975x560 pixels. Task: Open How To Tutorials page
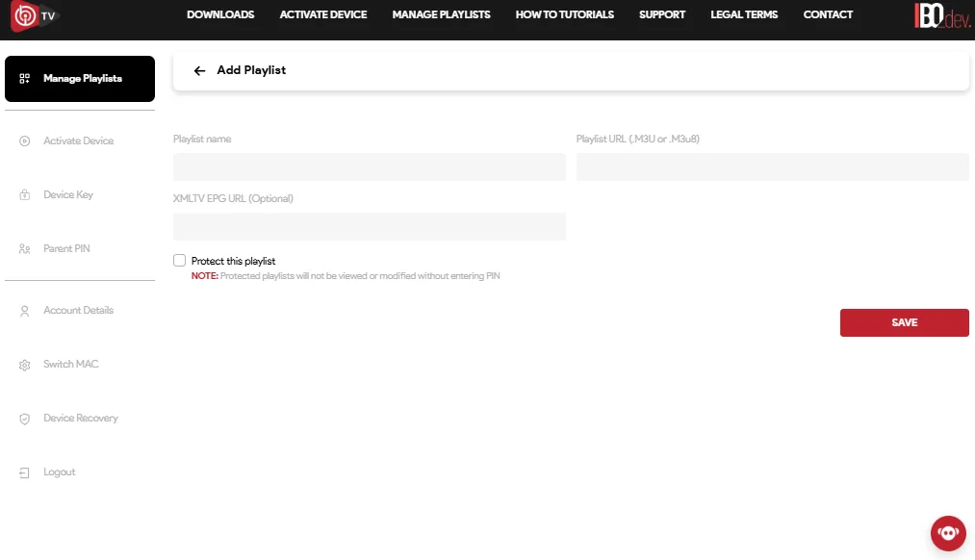click(565, 14)
